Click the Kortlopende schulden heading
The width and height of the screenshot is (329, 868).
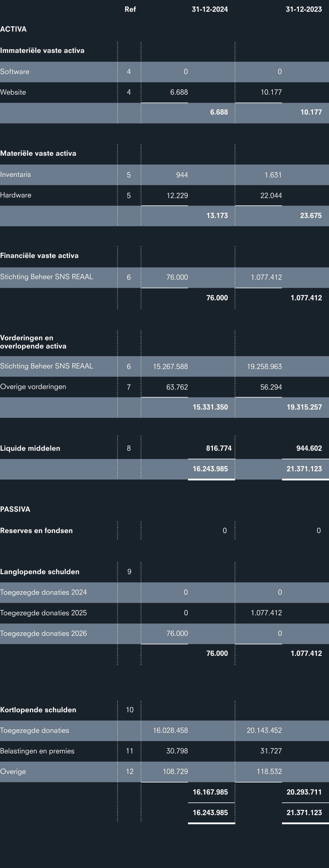(38, 710)
